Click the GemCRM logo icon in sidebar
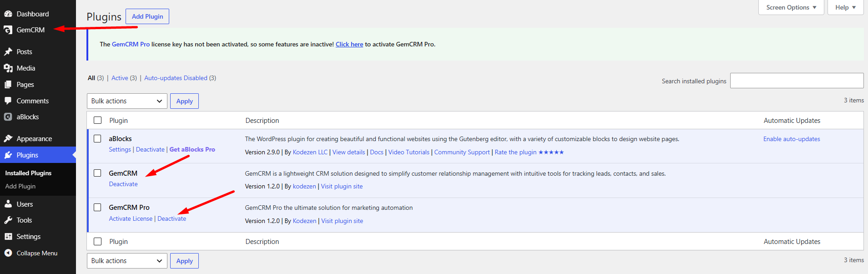Screen dimensions: 868x274 coord(8,30)
